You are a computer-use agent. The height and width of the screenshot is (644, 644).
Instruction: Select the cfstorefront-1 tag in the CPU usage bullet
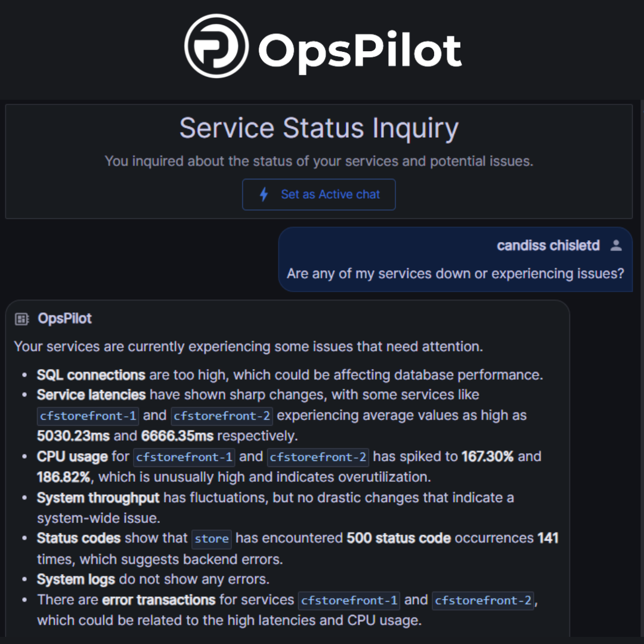pos(184,457)
